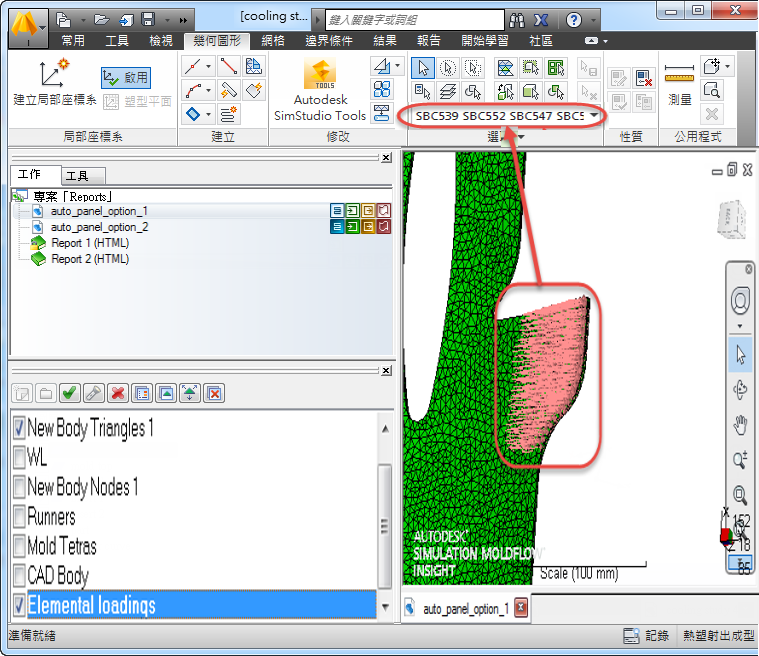
Task: Choose the polygon selection tool
Action: click(472, 68)
